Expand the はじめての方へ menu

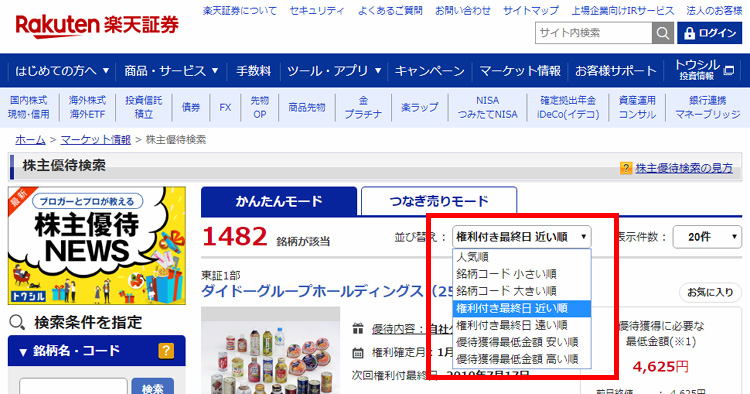62,71
